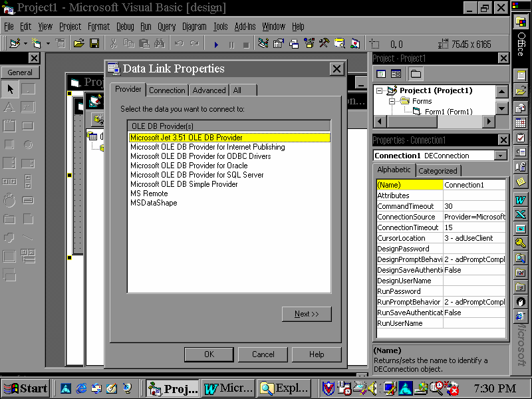Viewport: 532px width, 399px height.
Task: Click the View Code icon in the Project panel
Action: coord(381,74)
